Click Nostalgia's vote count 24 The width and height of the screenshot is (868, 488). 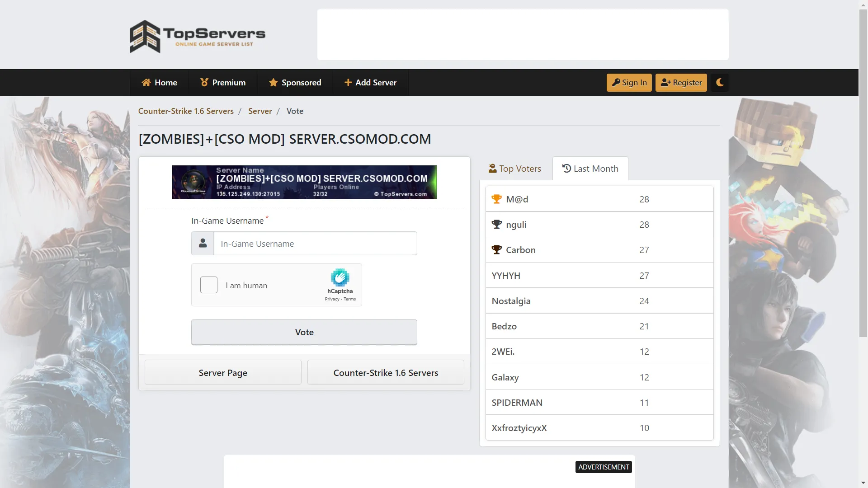coord(644,301)
